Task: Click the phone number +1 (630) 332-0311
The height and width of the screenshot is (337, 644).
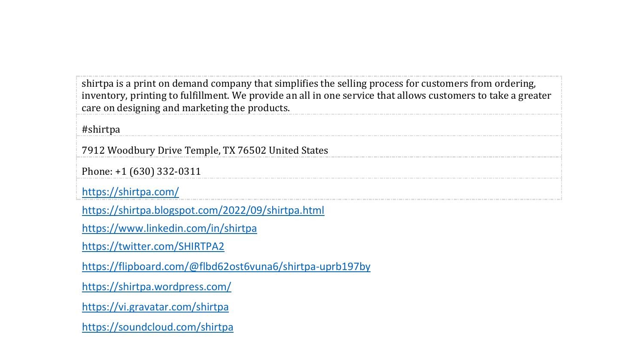Action: (x=158, y=171)
